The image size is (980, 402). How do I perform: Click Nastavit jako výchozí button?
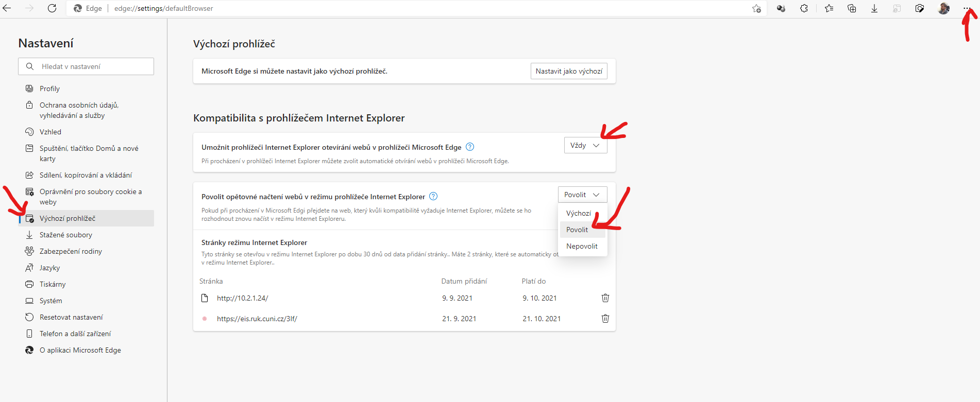pos(569,71)
